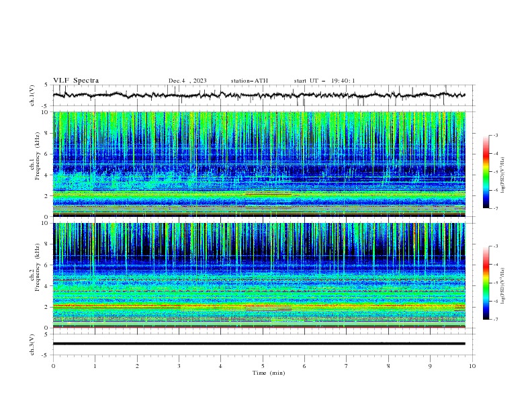Click the "station=ATH" header label
Viewport: 532px width, 411px height.
[x=249, y=81]
